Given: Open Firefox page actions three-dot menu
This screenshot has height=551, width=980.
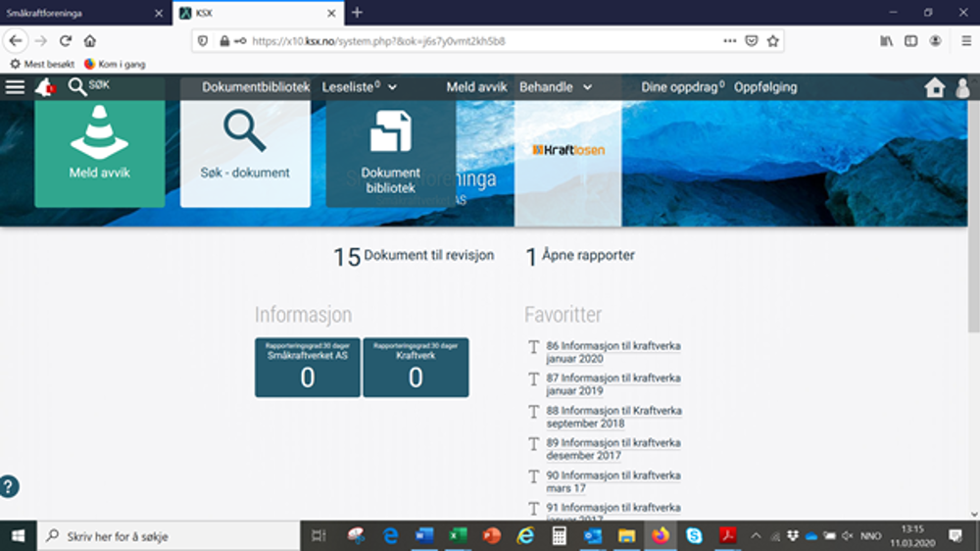Looking at the screenshot, I should pos(729,41).
